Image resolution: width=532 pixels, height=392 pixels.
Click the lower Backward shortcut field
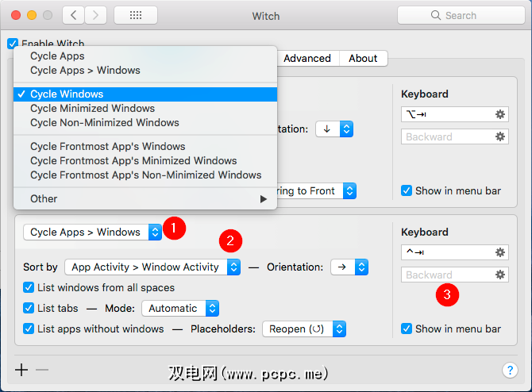(x=455, y=275)
